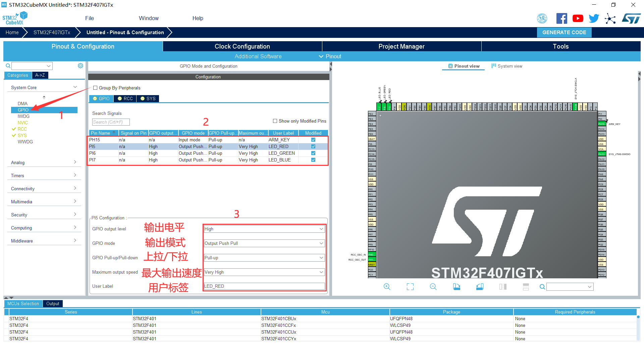Open the GPIO output level dropdown
The height and width of the screenshot is (345, 644).
(264, 229)
